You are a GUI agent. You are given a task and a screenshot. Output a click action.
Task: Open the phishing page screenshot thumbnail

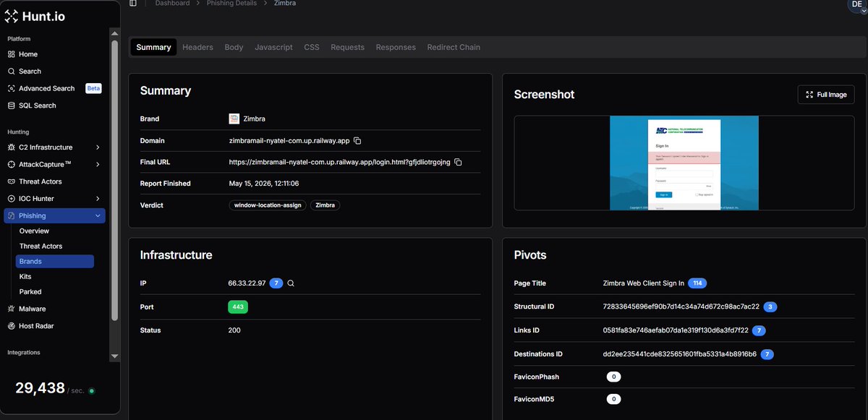coord(684,163)
